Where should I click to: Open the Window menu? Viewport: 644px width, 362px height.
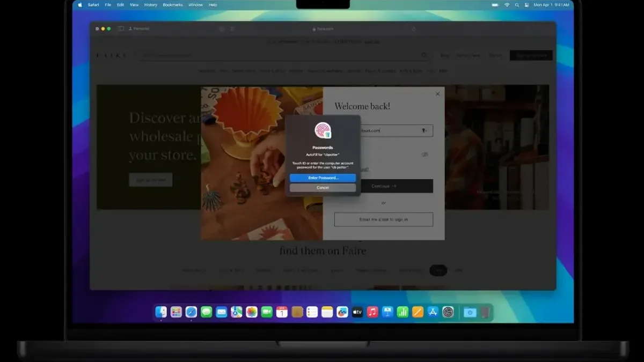click(x=195, y=5)
